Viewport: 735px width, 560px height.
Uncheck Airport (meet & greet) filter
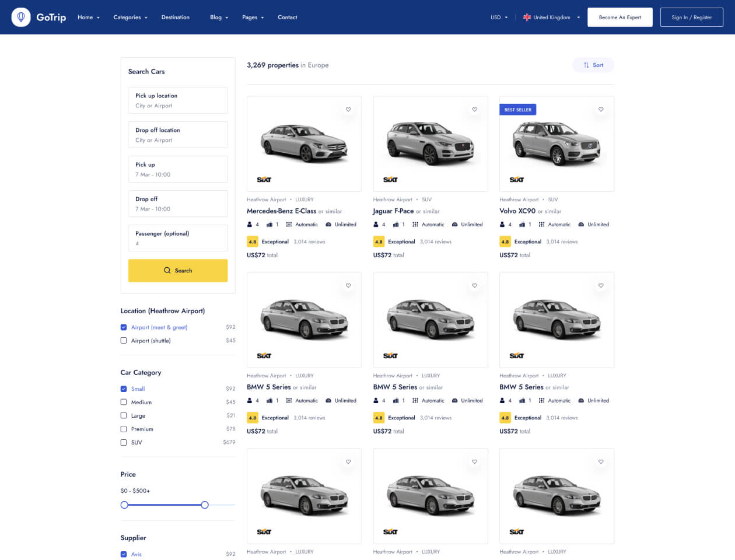coord(124,327)
